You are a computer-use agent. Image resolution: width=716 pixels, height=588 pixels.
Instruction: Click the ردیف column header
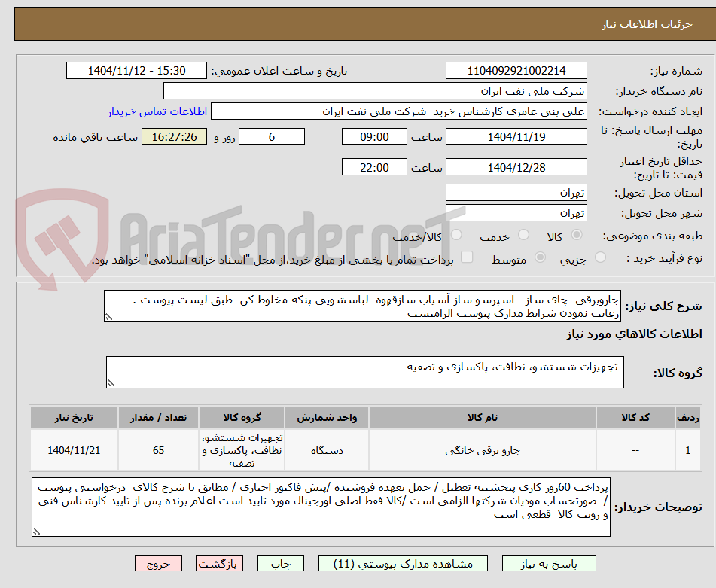click(687, 418)
